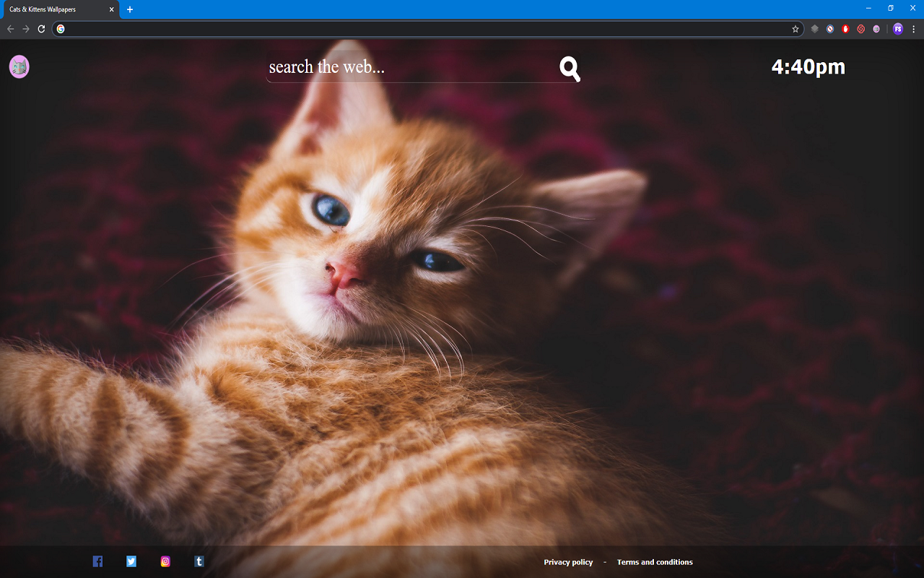Screen dimensions: 924x578
Task: Open the blue no-entry blocker extension
Action: point(829,29)
